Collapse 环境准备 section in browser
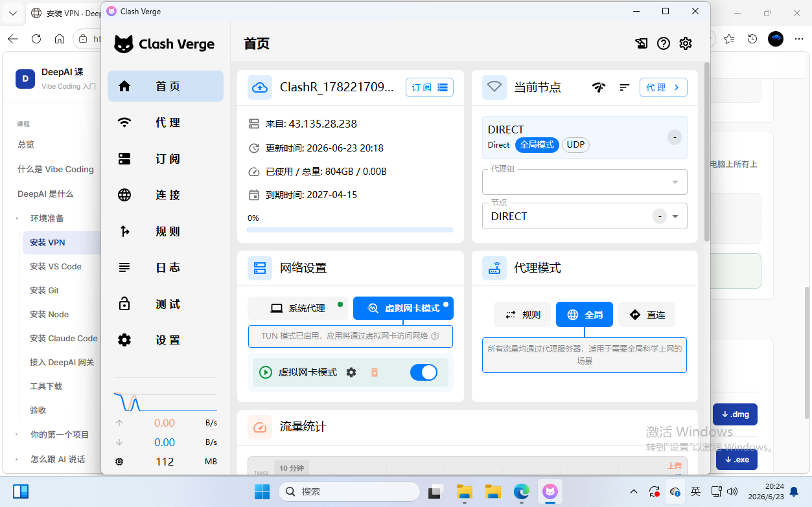The height and width of the screenshot is (507, 812). coord(47,218)
